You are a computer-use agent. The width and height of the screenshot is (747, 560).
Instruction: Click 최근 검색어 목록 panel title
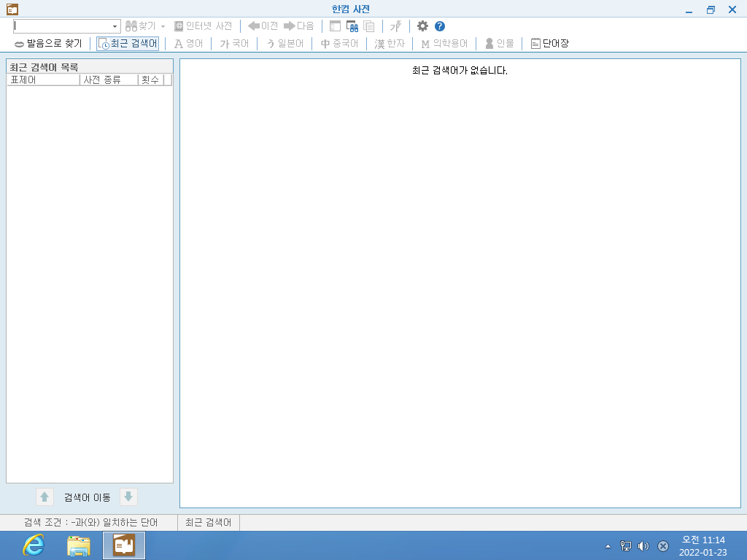[x=44, y=66]
